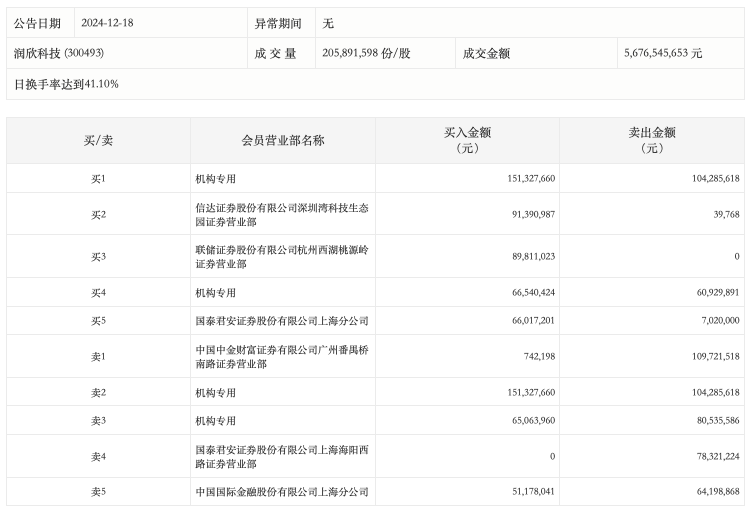Viewport: 750px width, 512px height.
Task: Click the buy amount 91,390,987
Action: (x=525, y=214)
